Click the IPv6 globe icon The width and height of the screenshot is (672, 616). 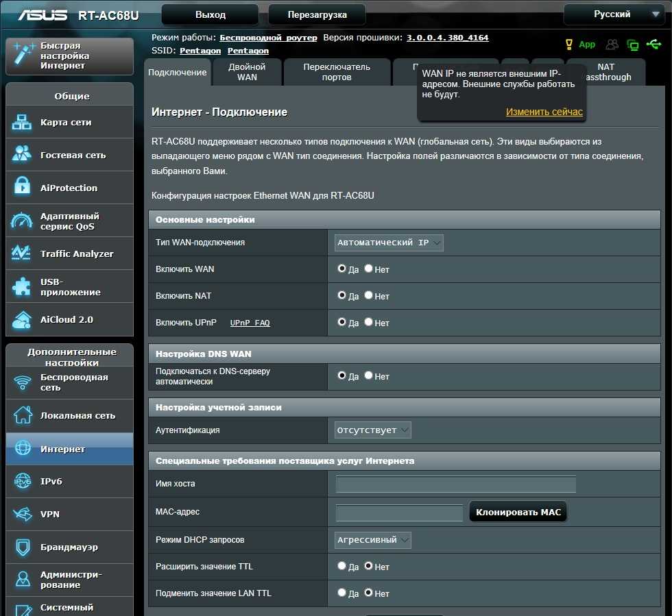(x=23, y=481)
